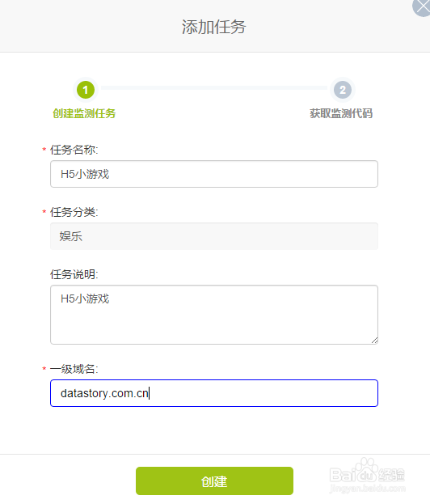
Task: Click the red asterisk beside 任务名称
Action: (44, 150)
